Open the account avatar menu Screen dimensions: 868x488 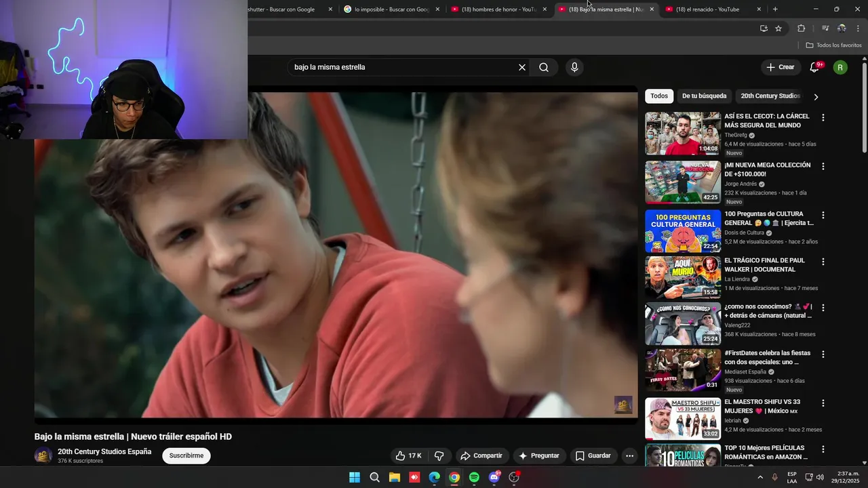(x=840, y=67)
